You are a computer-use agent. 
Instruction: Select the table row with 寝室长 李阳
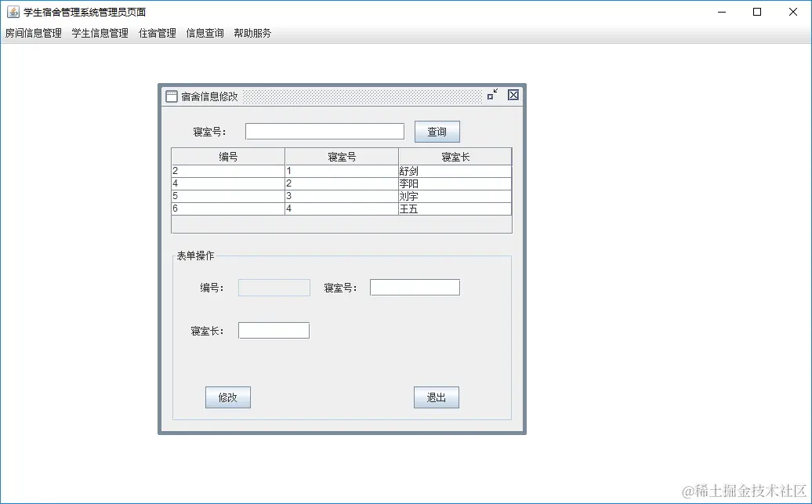pos(340,183)
